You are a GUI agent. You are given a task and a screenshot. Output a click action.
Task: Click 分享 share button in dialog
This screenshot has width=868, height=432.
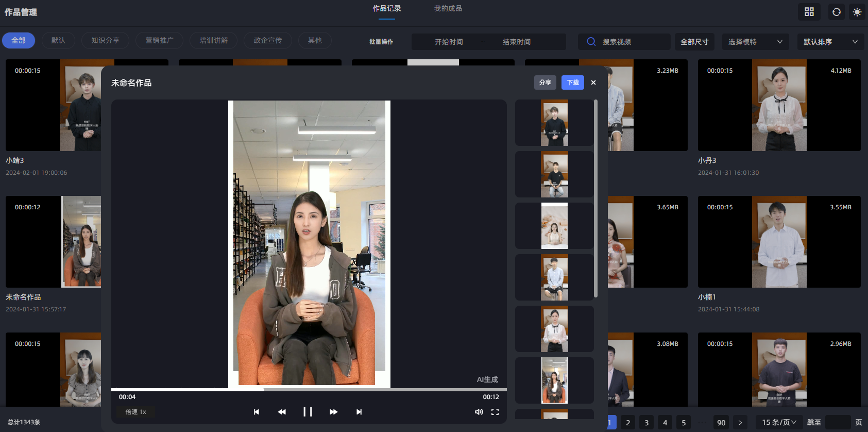[545, 82]
